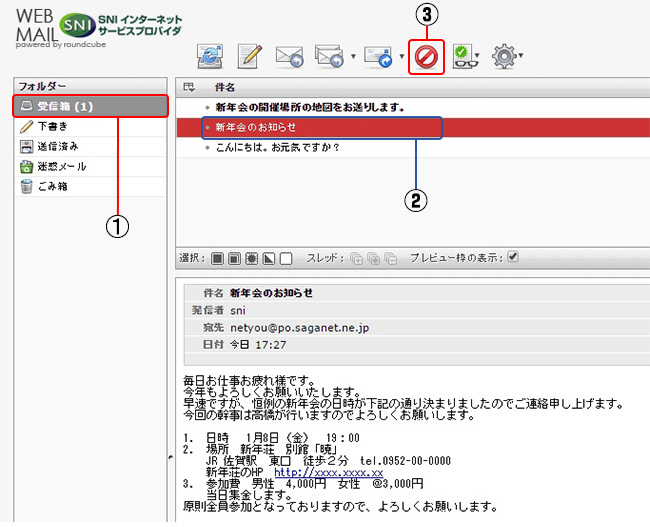Click the empty select-none square icon
Image resolution: width=650 pixels, height=527 pixels.
coord(286,258)
